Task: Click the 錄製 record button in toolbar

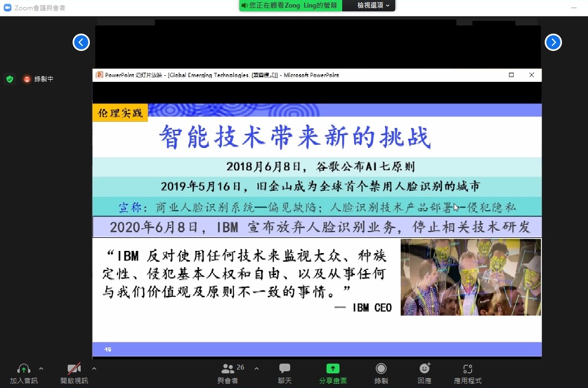Action: tap(381, 369)
